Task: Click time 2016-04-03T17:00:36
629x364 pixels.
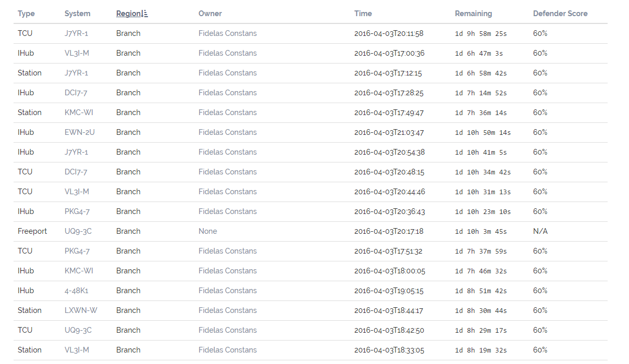Action: [389, 53]
